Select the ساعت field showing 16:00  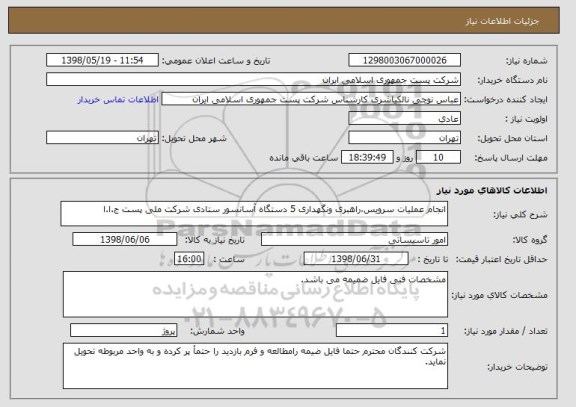189,259
